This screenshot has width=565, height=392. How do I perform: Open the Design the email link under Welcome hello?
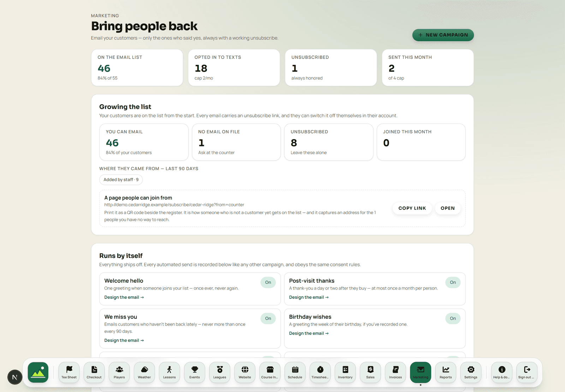click(124, 297)
